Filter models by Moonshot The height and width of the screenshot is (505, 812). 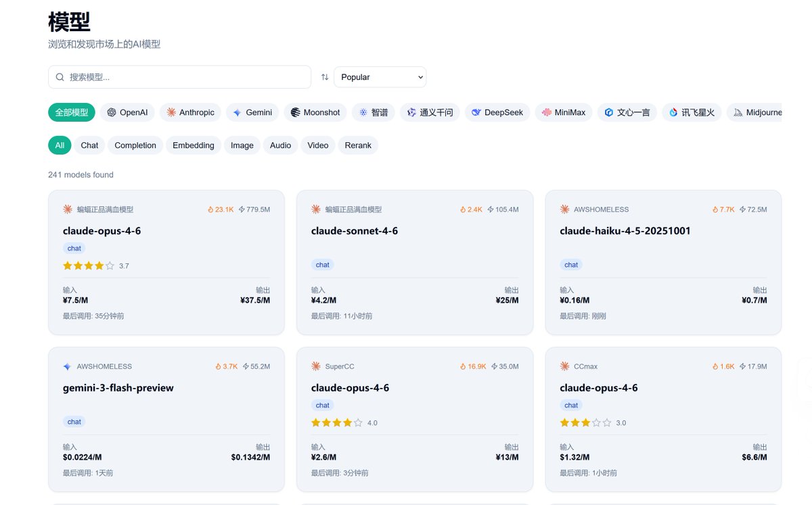coord(315,112)
